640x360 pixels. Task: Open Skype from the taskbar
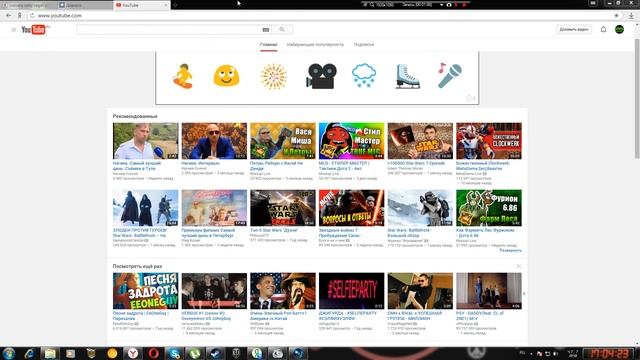tap(174, 353)
